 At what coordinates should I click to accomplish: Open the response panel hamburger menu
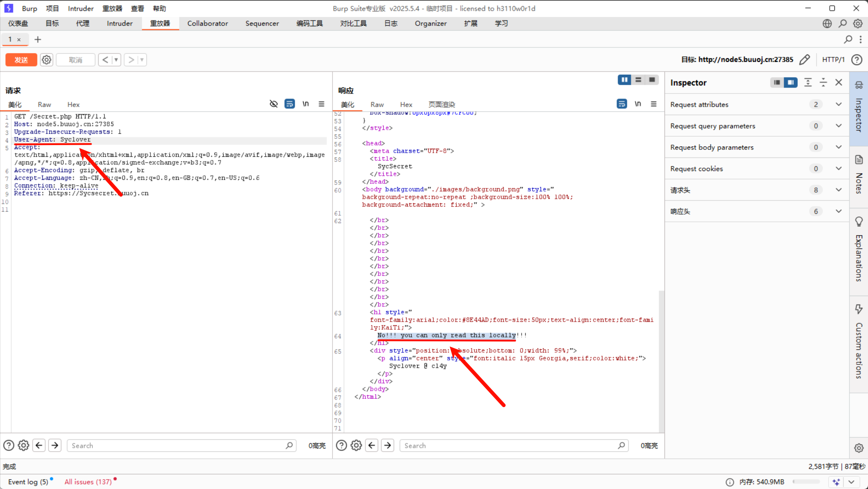pyautogui.click(x=654, y=104)
